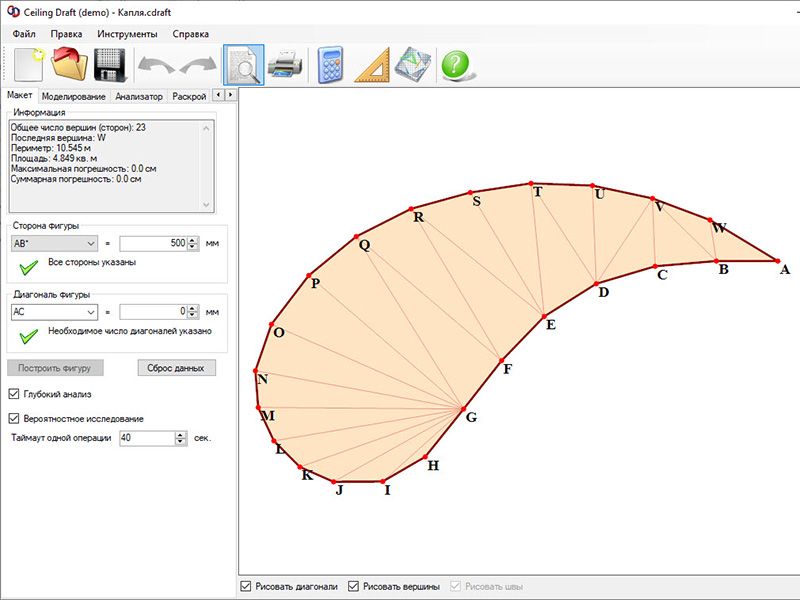The height and width of the screenshot is (600, 800).
Task: Open the triangle ruler tool
Action: coord(372,65)
